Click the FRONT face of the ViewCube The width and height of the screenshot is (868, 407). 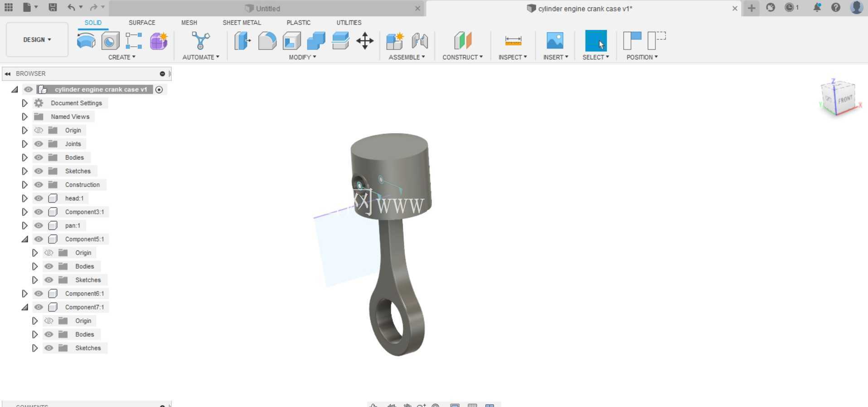coord(845,99)
